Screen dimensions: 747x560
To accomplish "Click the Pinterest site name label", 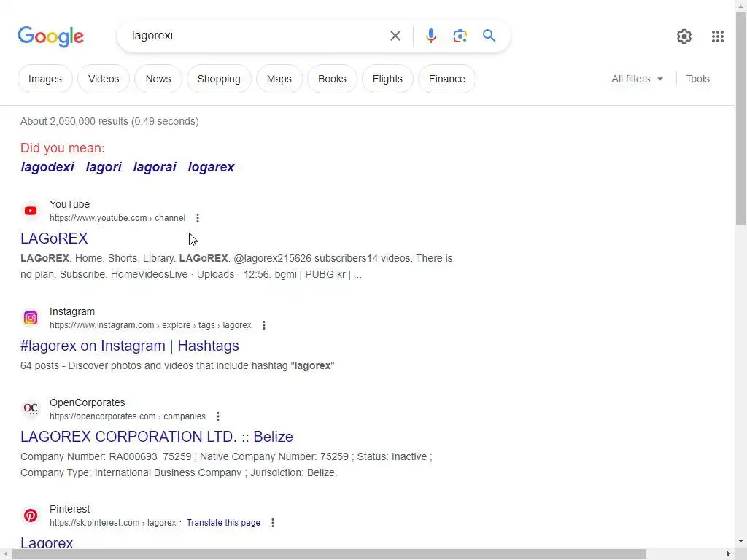I will 69,509.
